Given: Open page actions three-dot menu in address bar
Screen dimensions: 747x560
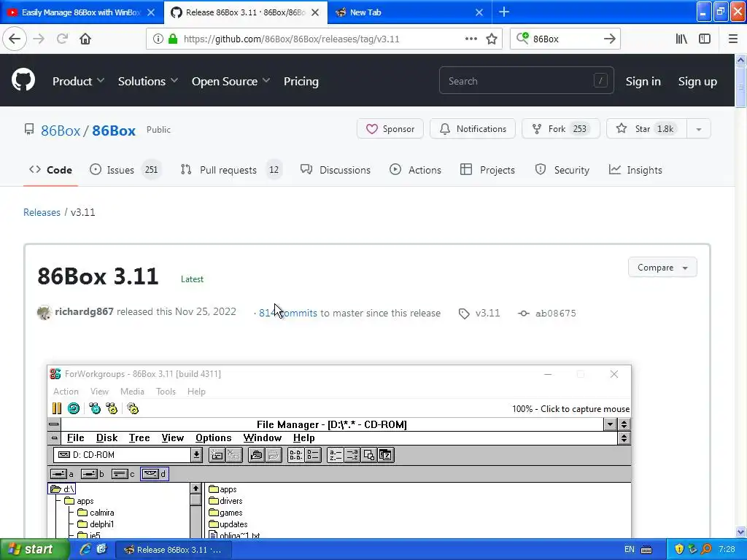Looking at the screenshot, I should [x=471, y=39].
